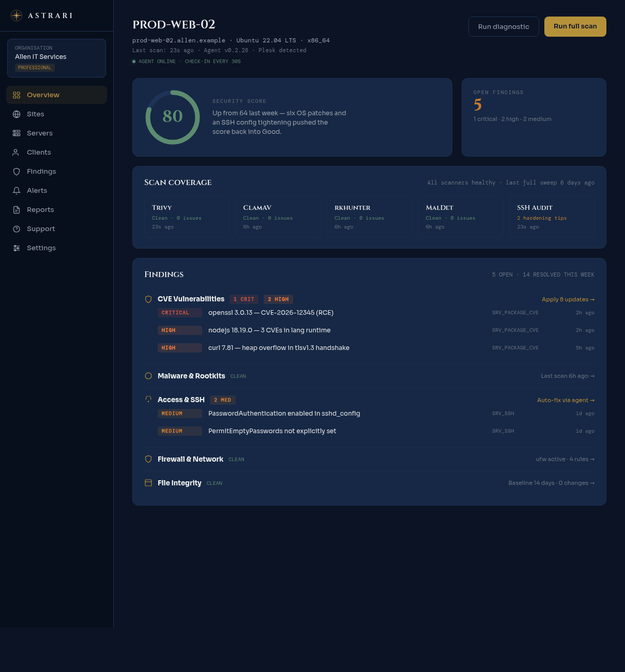Open the curl 7.81 heap overflow finding
The image size is (625, 672).
[x=376, y=348]
